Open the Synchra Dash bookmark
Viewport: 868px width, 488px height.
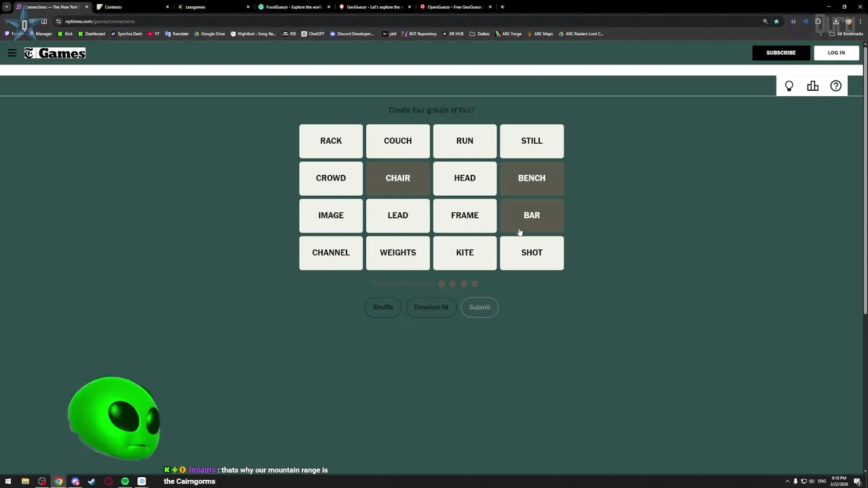pos(125,34)
